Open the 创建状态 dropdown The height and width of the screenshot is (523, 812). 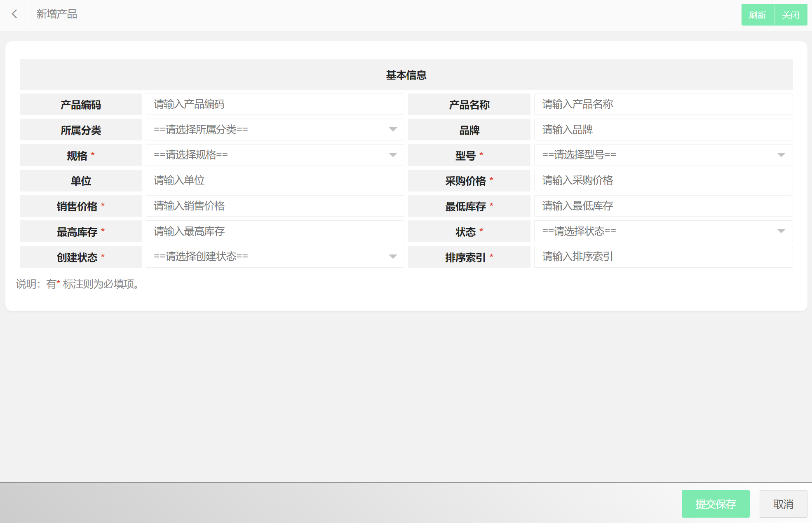point(275,257)
